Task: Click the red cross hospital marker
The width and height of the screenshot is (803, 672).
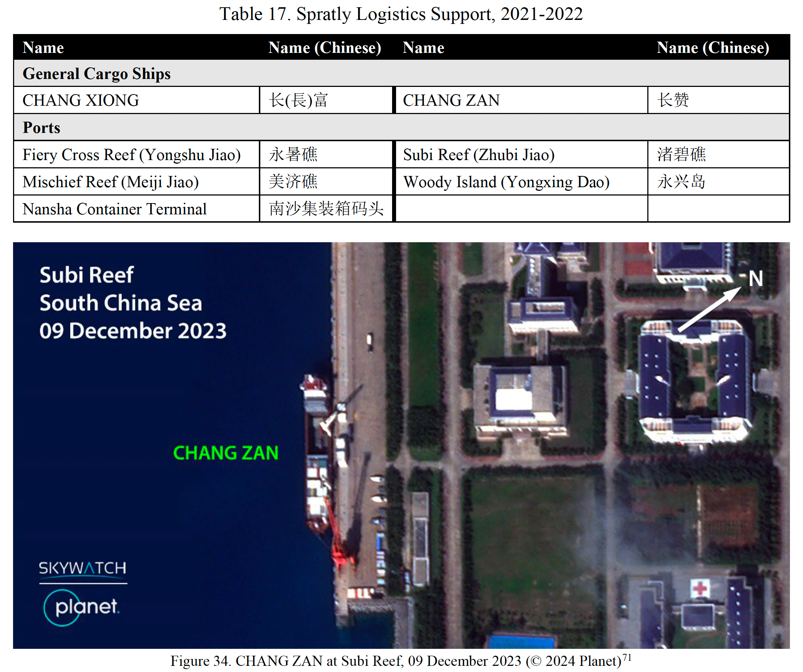Action: (x=700, y=588)
